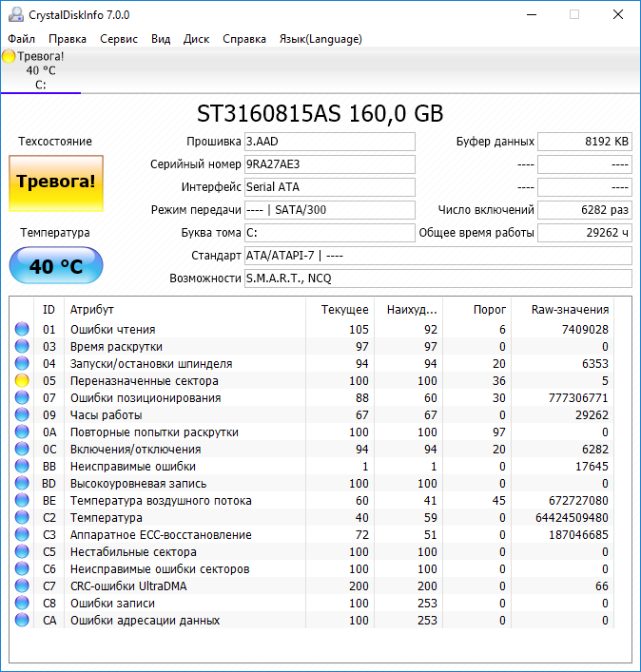
Task: Click the status orb for Неисправимые ошибки
Action: click(22, 467)
